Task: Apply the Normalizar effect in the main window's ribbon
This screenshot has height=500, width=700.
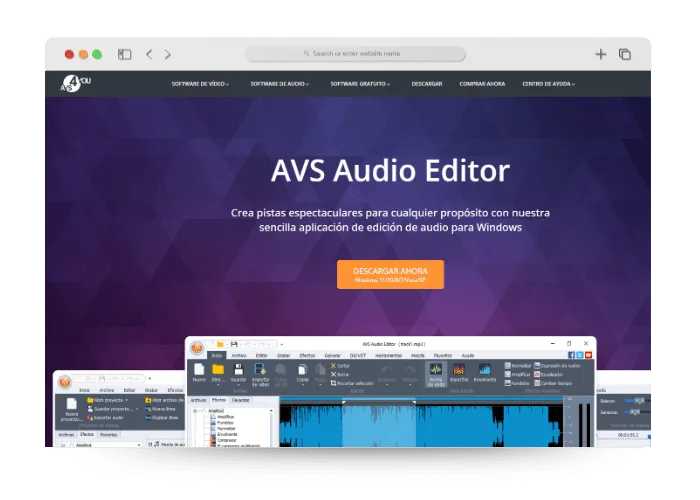Action: click(x=518, y=366)
